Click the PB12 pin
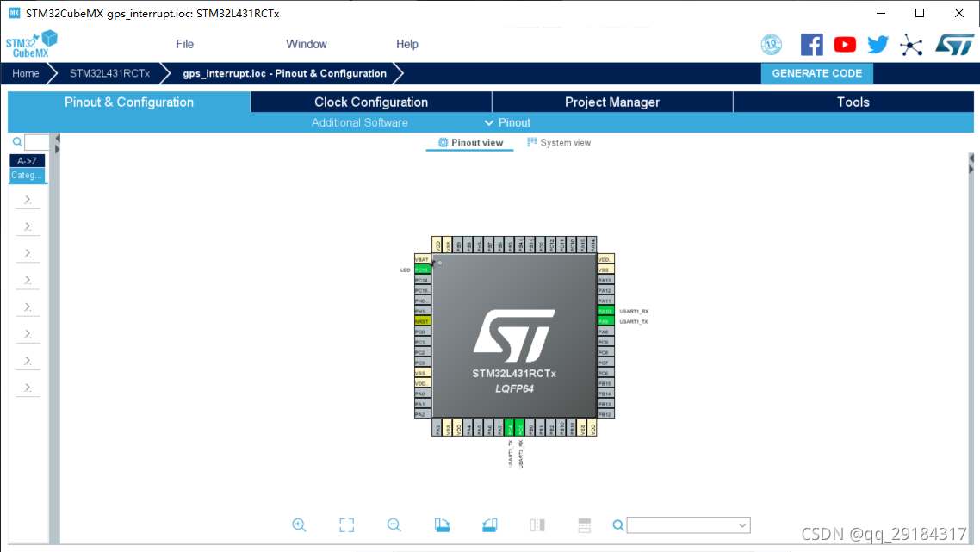980x552 pixels. tap(605, 414)
